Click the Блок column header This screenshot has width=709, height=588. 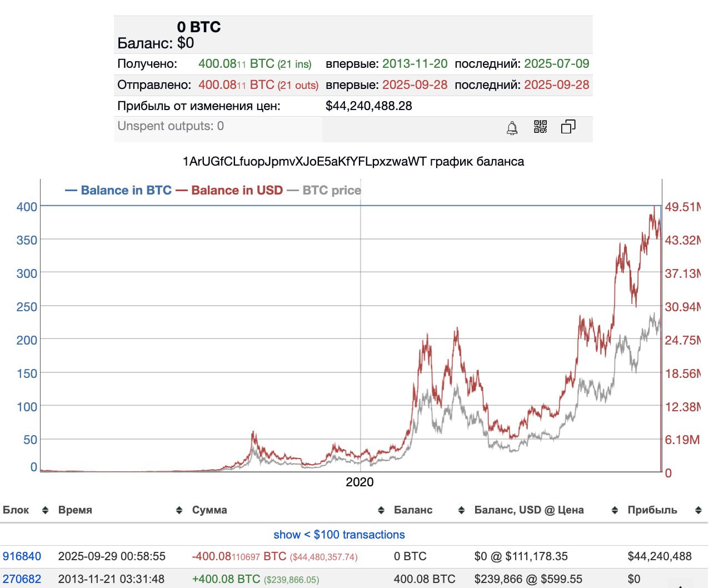click(x=16, y=510)
